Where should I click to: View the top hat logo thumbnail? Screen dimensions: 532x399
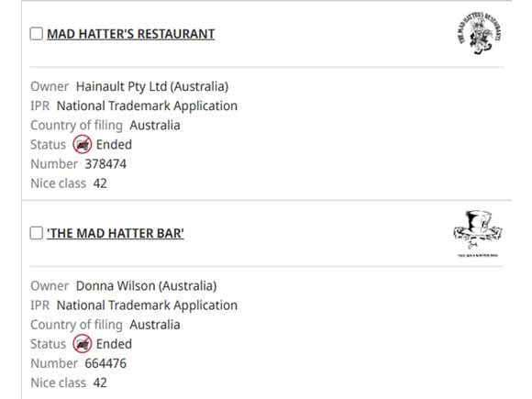(x=478, y=234)
